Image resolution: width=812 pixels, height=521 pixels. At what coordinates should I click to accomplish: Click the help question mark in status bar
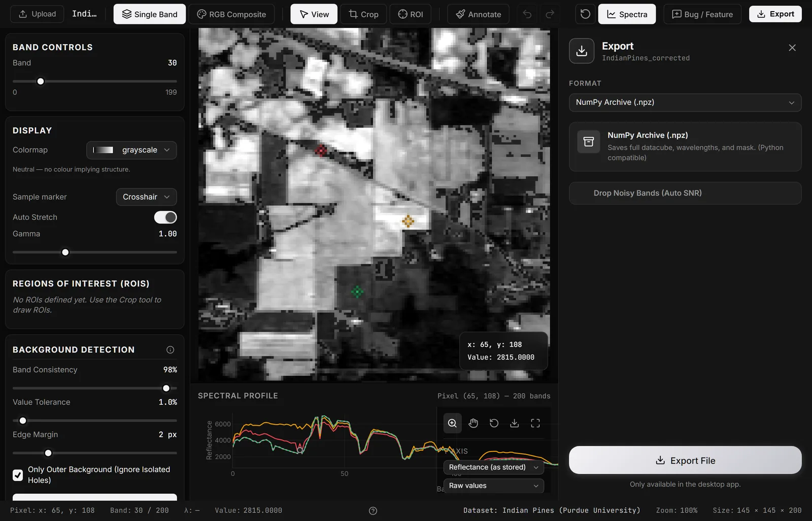point(373,511)
